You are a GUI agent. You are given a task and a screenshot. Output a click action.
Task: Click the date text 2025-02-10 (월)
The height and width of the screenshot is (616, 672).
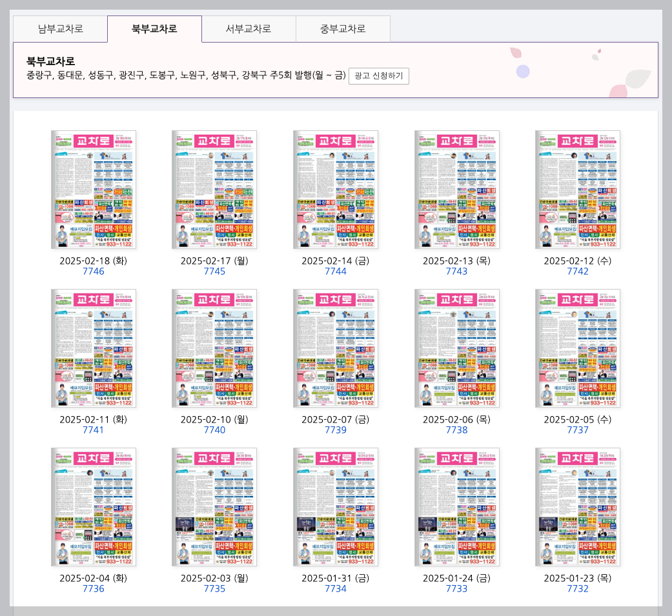tap(214, 419)
